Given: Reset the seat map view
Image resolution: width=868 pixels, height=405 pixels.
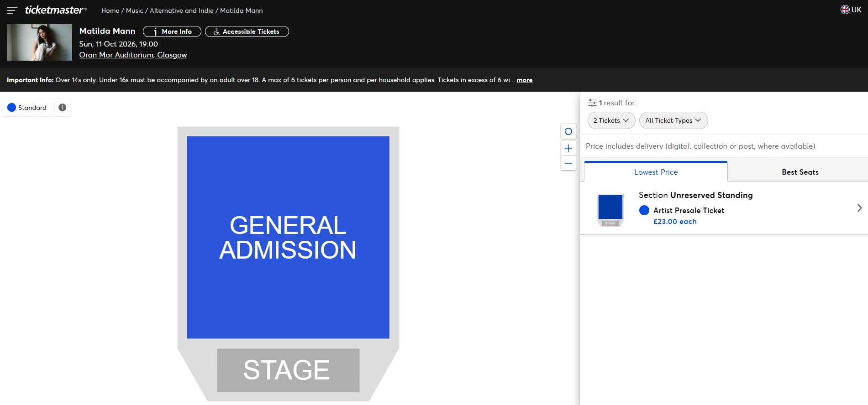Looking at the screenshot, I should point(568,131).
